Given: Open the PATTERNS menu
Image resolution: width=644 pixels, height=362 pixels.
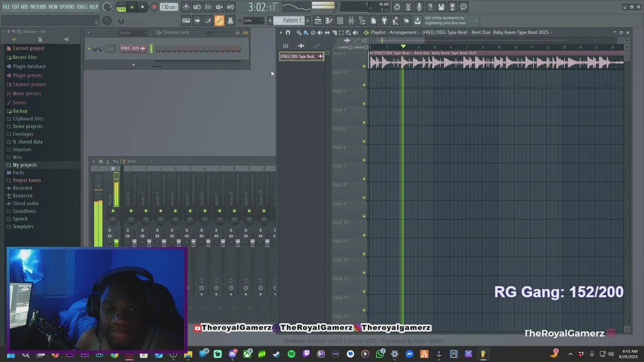Looking at the screenshot, I should pos(38,7).
